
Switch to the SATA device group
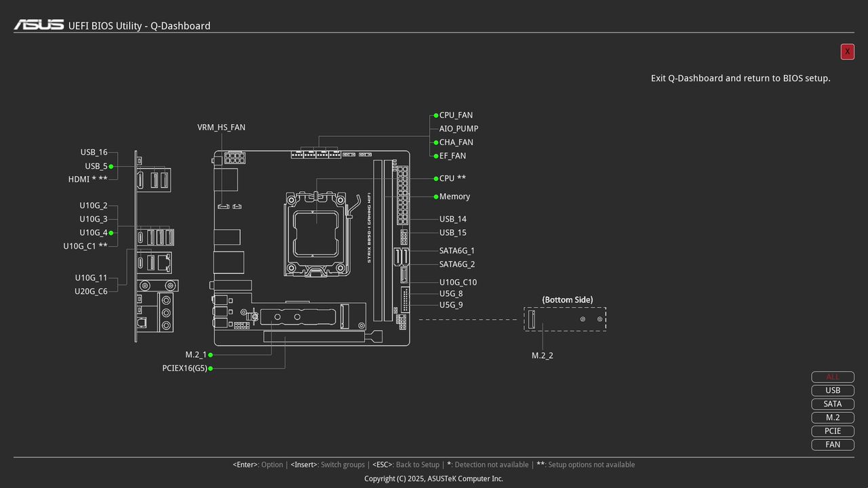[833, 404]
